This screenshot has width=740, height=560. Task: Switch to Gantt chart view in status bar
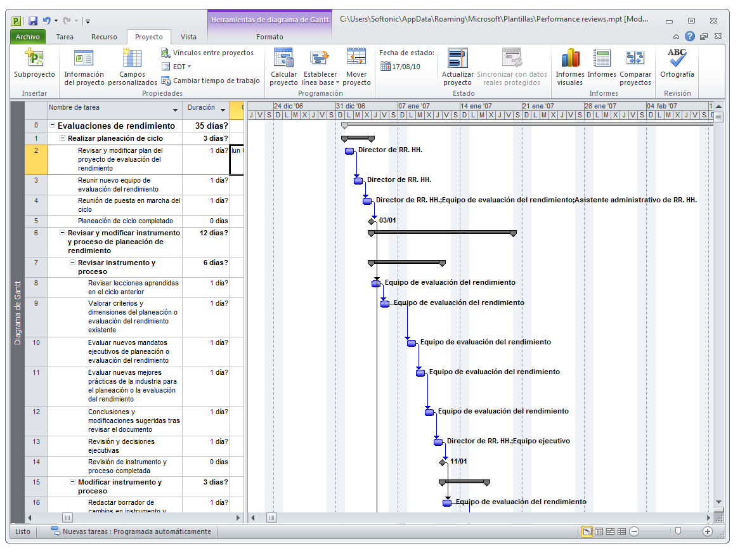(587, 531)
